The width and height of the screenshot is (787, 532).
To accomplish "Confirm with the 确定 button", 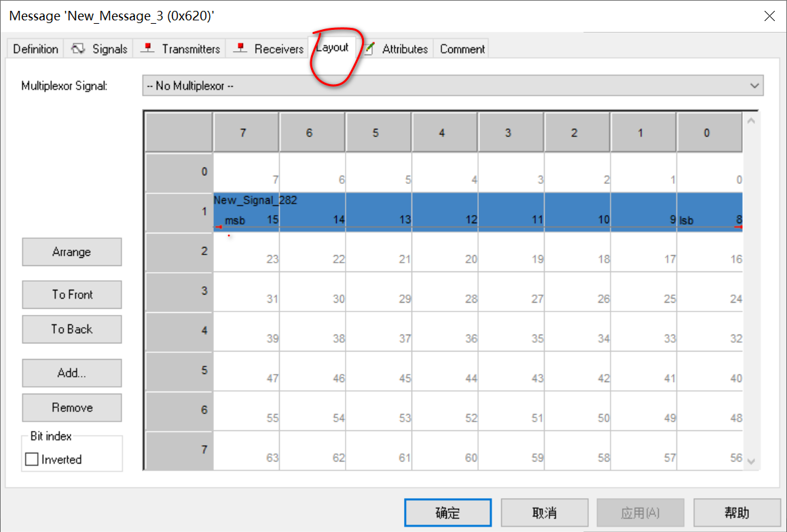I will click(447, 512).
